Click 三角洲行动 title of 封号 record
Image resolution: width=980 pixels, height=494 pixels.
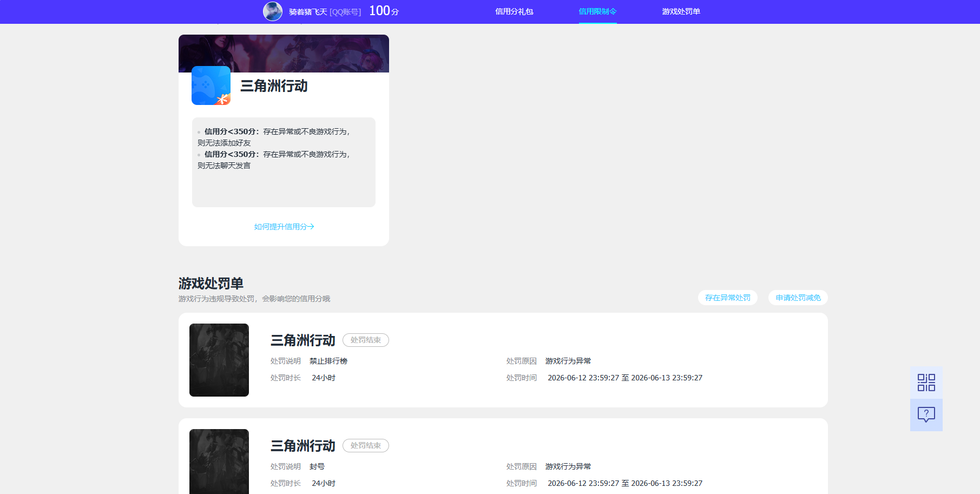(x=303, y=446)
